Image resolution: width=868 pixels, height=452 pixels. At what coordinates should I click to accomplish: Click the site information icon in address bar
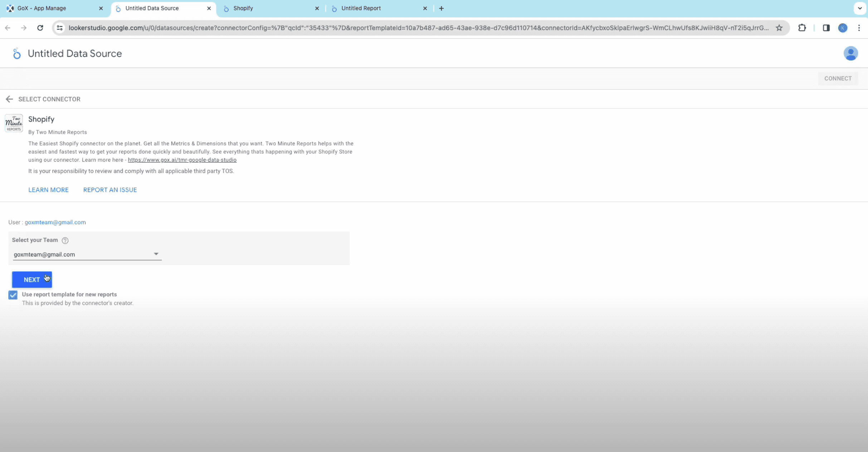[60, 28]
